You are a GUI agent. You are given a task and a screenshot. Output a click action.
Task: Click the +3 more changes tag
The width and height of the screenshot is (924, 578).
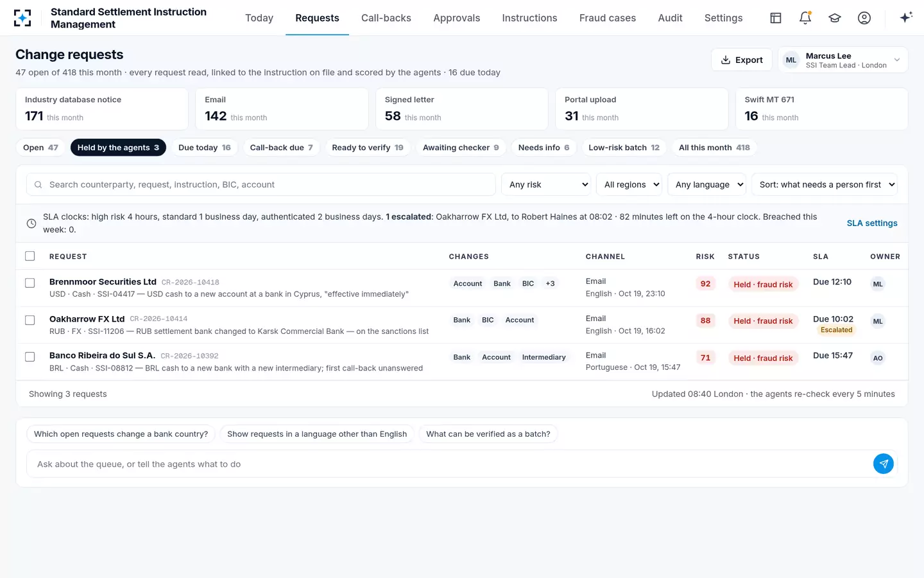551,284
